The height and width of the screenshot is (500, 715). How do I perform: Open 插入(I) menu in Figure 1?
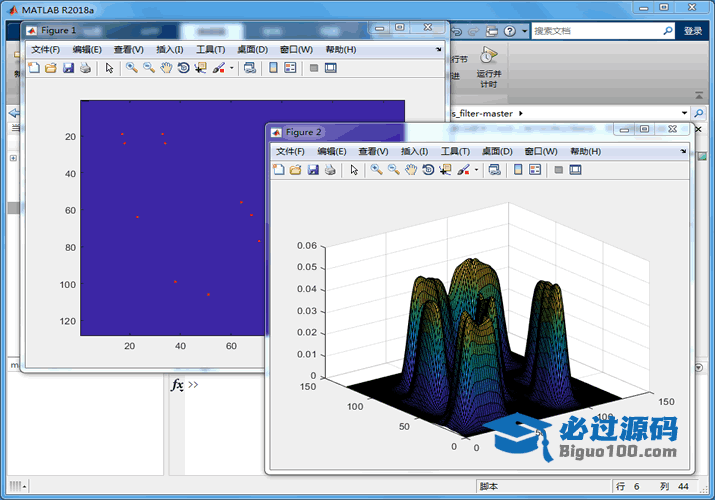click(x=169, y=49)
